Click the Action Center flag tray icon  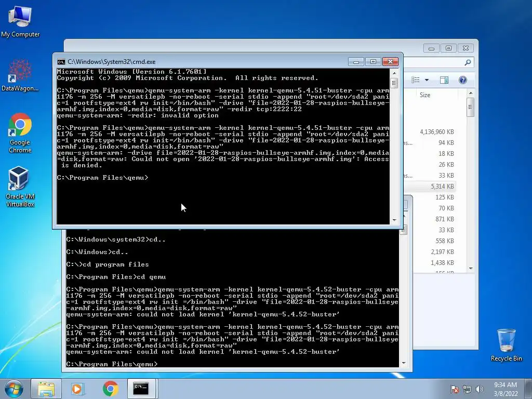click(454, 389)
